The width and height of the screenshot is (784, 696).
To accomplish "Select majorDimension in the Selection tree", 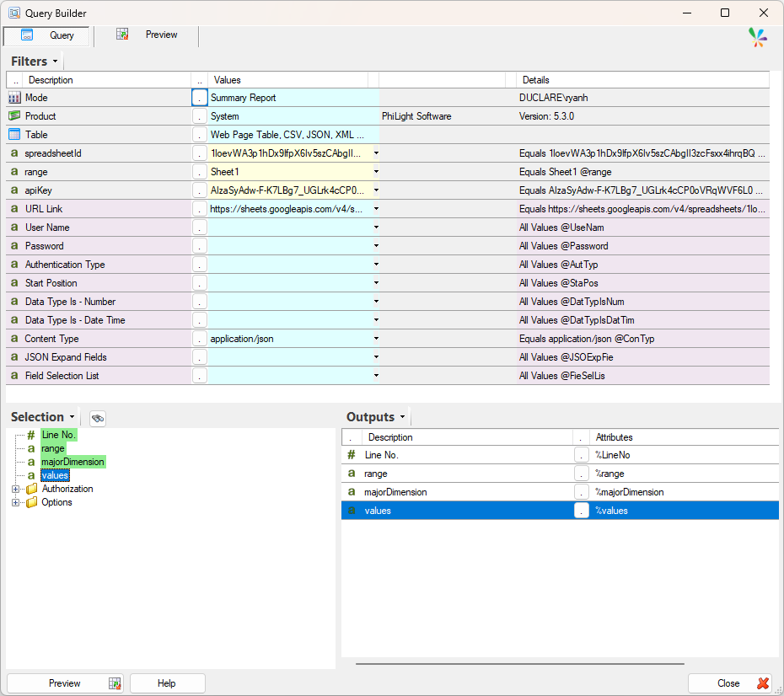I will click(x=73, y=462).
